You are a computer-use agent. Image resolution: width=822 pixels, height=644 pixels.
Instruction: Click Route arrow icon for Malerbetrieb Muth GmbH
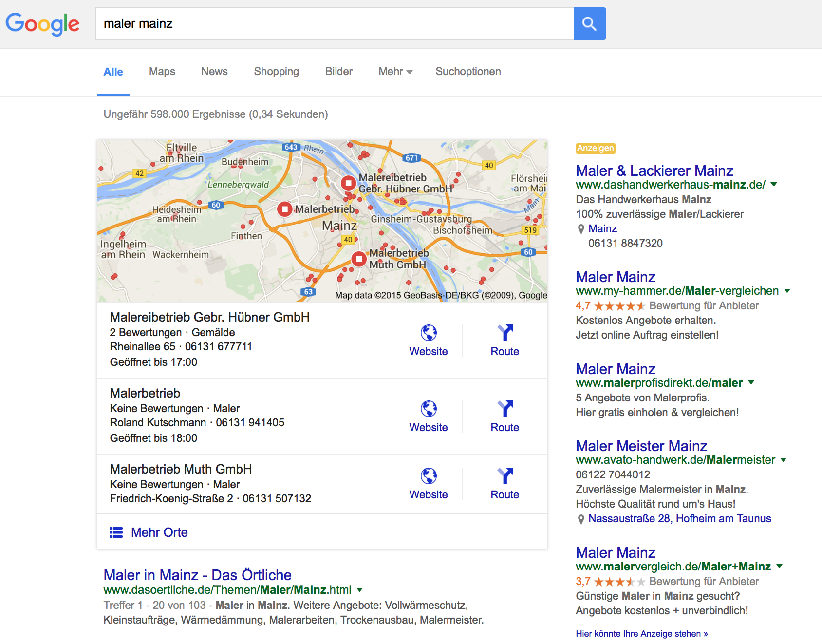click(505, 476)
